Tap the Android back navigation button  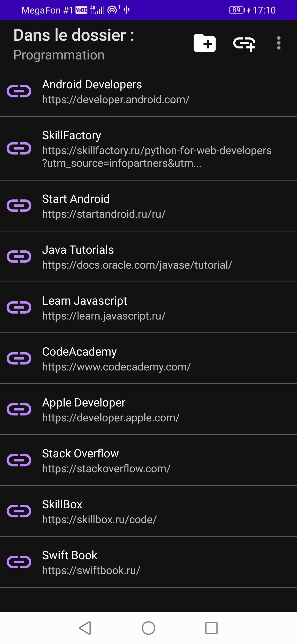pyautogui.click(x=85, y=628)
